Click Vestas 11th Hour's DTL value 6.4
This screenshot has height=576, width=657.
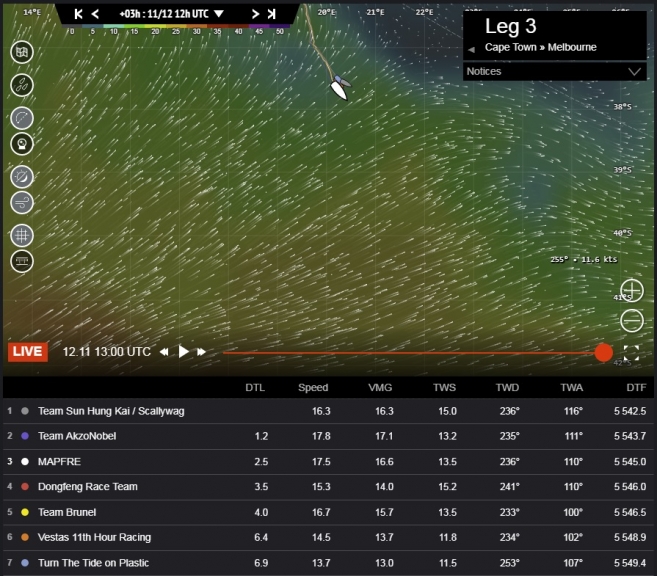click(261, 537)
